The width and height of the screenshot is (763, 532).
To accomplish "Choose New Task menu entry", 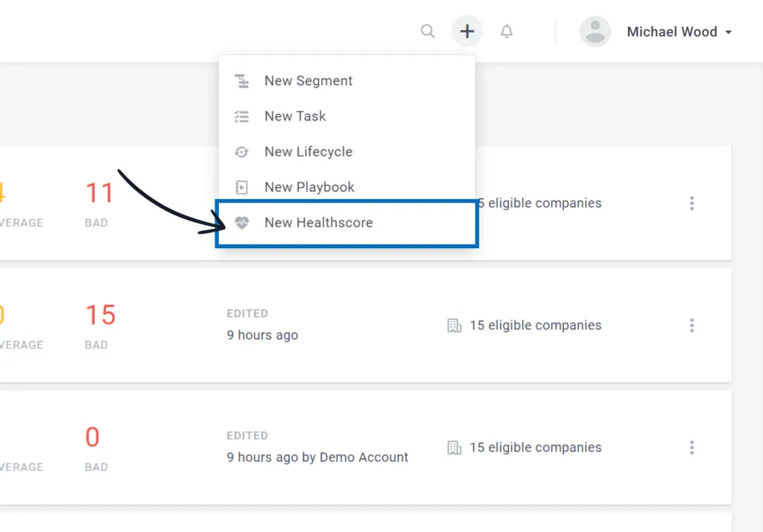I will pyautogui.click(x=347, y=116).
